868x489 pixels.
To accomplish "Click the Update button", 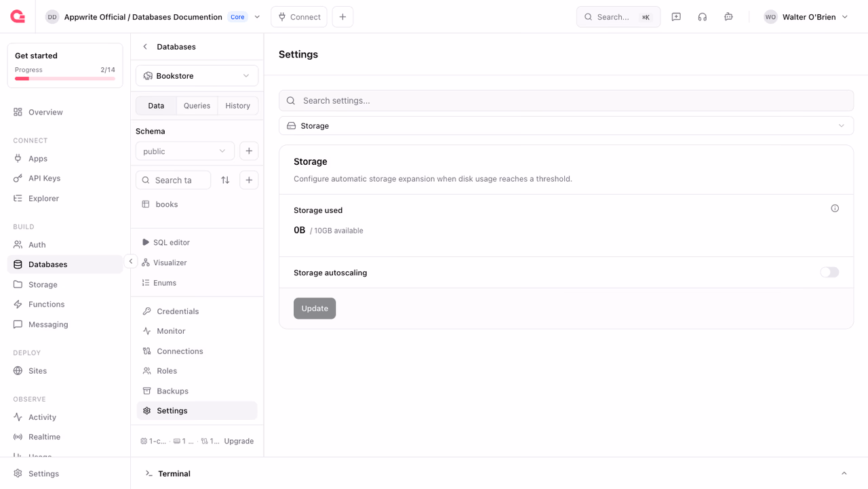I will coord(315,309).
